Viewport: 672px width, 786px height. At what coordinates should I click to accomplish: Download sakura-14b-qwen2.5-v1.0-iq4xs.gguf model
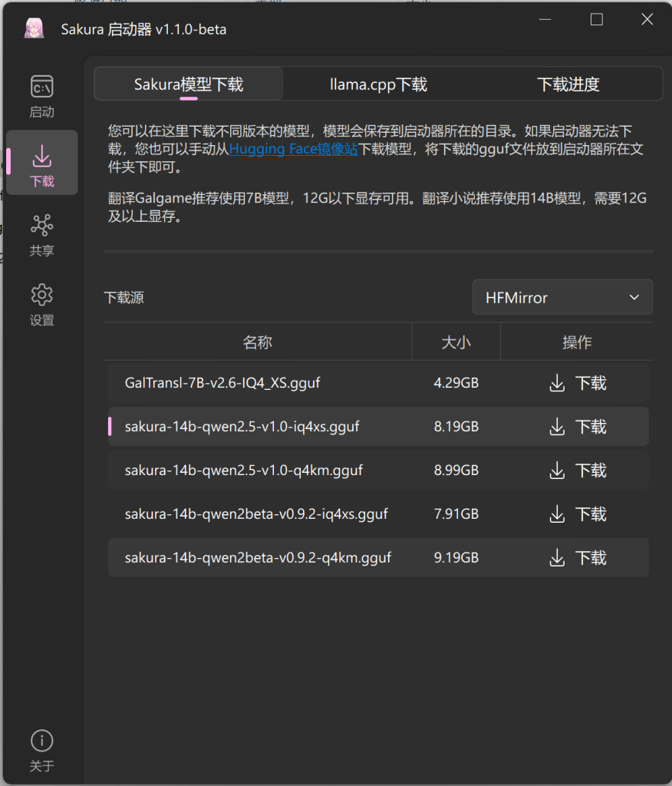[578, 427]
